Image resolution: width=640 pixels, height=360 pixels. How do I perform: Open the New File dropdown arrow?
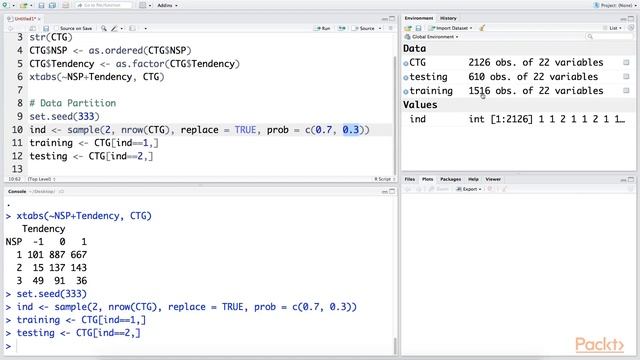coord(13,6)
